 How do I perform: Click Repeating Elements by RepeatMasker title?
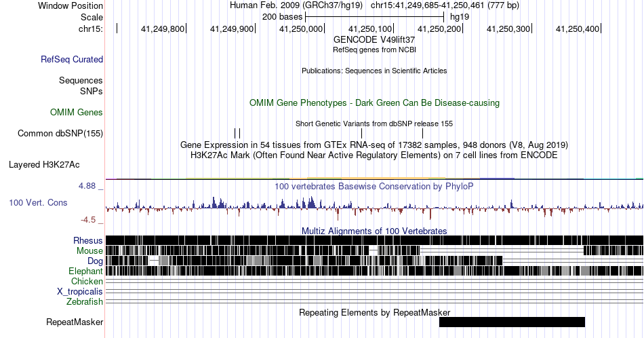click(374, 312)
